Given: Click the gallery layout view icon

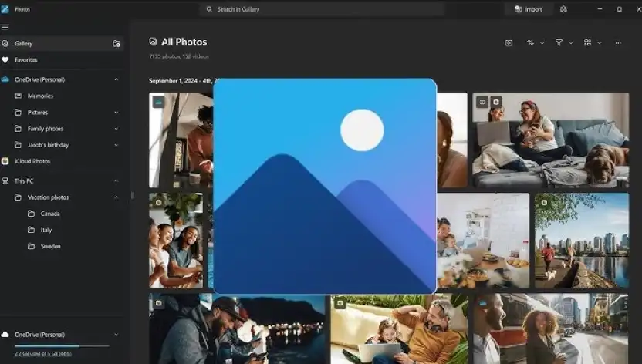Looking at the screenshot, I should 588,43.
